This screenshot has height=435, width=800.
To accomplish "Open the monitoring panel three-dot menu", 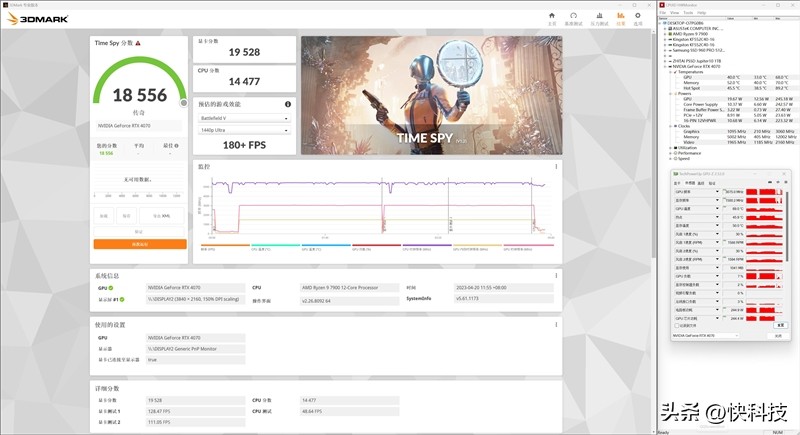I will click(x=556, y=167).
